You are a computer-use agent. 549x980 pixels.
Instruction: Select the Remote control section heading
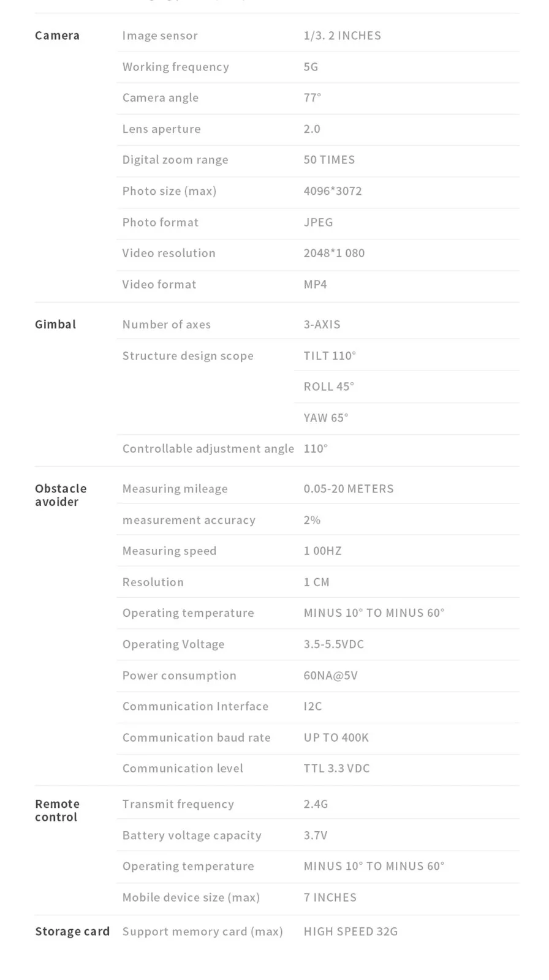point(57,810)
